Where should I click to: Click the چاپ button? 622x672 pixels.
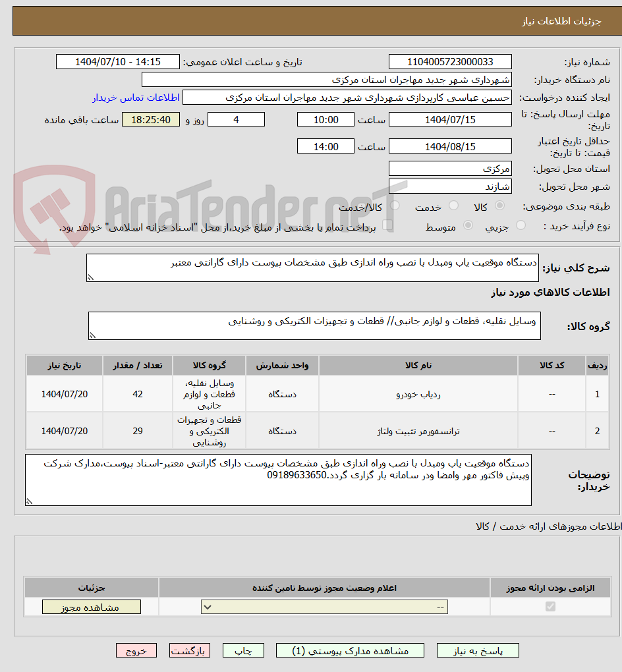tap(243, 650)
